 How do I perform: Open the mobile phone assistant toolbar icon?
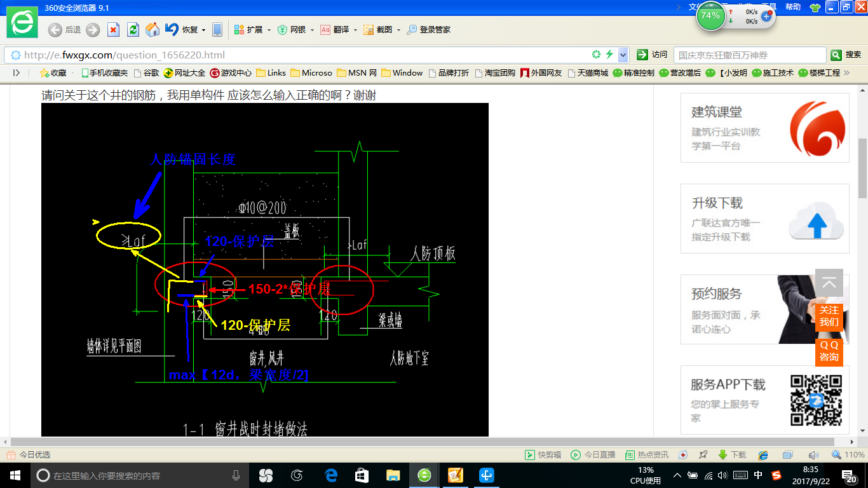[217, 30]
